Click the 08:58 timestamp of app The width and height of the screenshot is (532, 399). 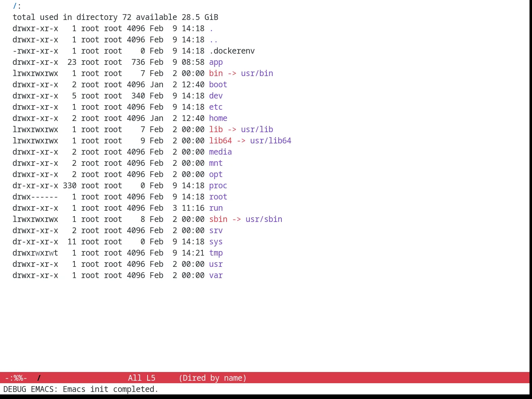point(193,62)
